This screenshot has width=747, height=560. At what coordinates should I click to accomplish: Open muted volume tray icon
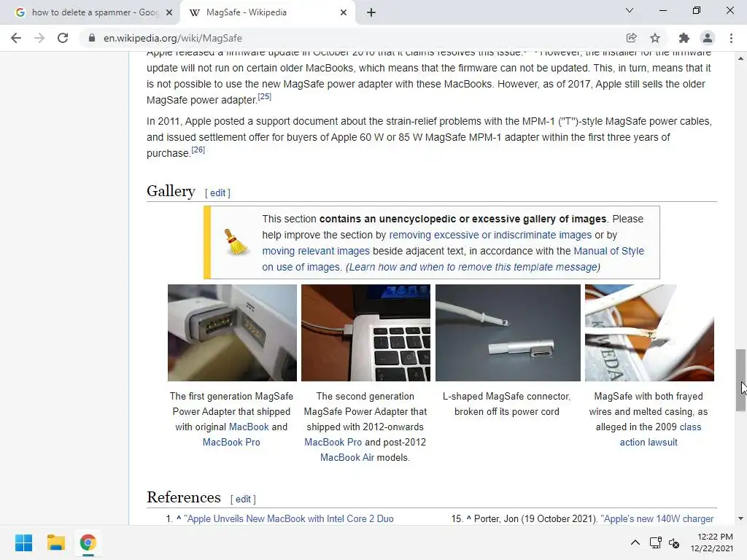(x=674, y=542)
